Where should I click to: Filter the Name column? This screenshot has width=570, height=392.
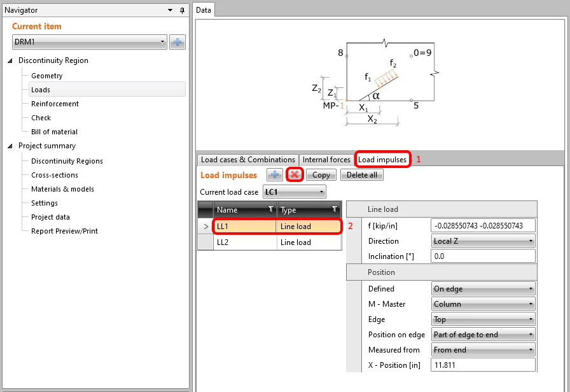click(270, 209)
